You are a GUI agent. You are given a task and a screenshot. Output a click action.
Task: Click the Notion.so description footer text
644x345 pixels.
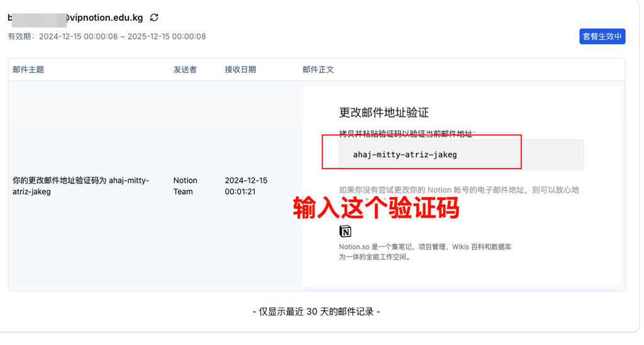tap(425, 252)
